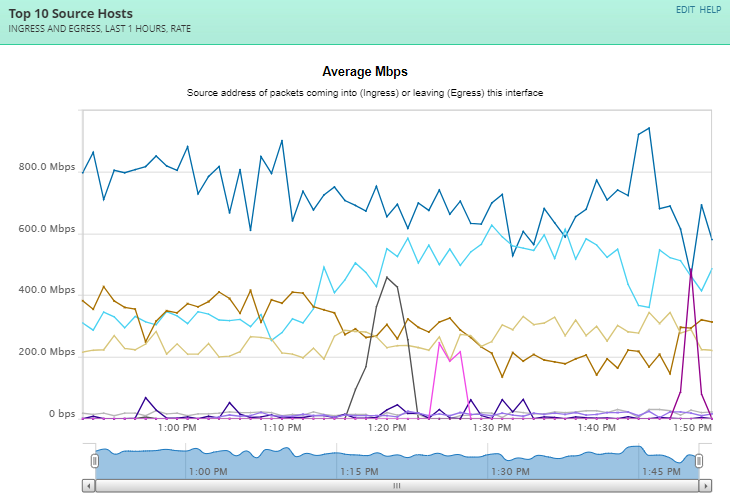Click the 1:00 PM marker in the navigator
Viewport: 730px width, 499px height.
pos(208,472)
